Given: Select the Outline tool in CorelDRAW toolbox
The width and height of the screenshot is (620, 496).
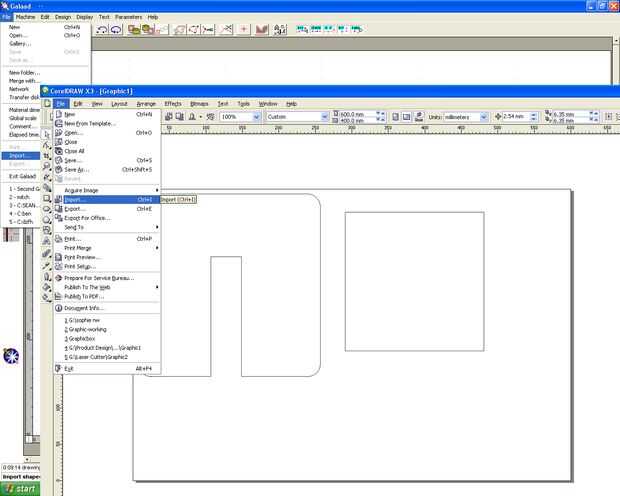Looking at the screenshot, I should (47, 276).
